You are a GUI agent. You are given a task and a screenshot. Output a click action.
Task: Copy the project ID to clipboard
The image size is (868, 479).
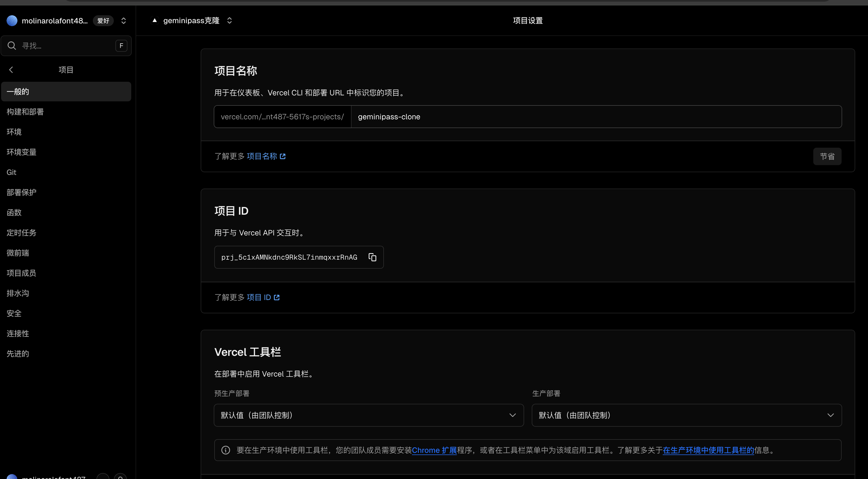(x=372, y=257)
